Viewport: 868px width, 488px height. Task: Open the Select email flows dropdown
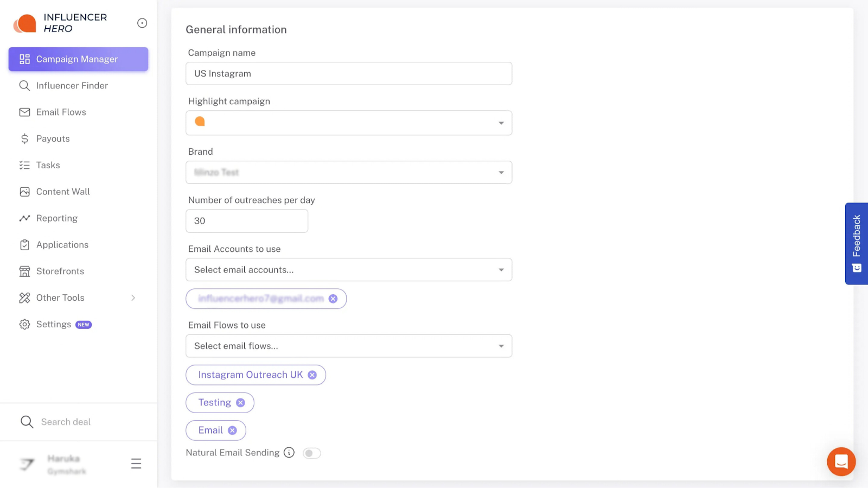coord(348,346)
